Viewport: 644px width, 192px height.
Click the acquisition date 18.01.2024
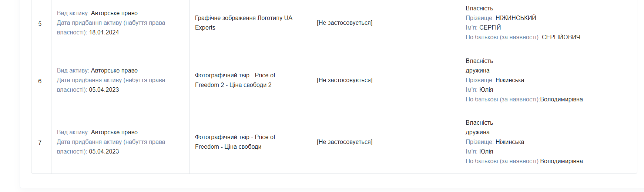[104, 33]
